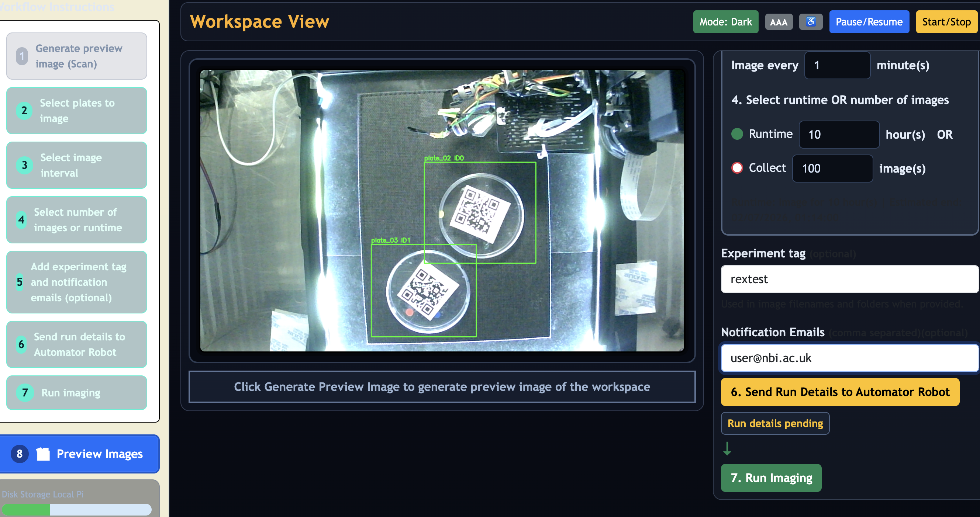This screenshot has width=980, height=517.
Task: Click the Workspace View heading
Action: (259, 21)
